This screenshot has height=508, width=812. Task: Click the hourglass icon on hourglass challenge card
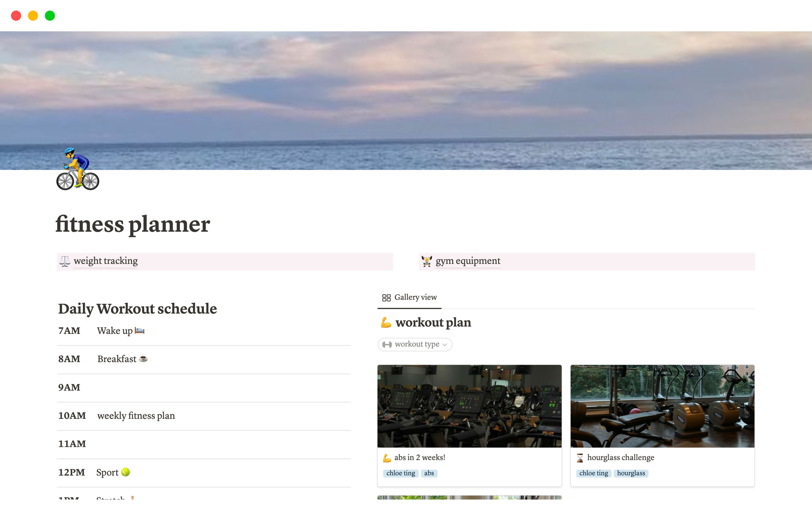pyautogui.click(x=580, y=458)
